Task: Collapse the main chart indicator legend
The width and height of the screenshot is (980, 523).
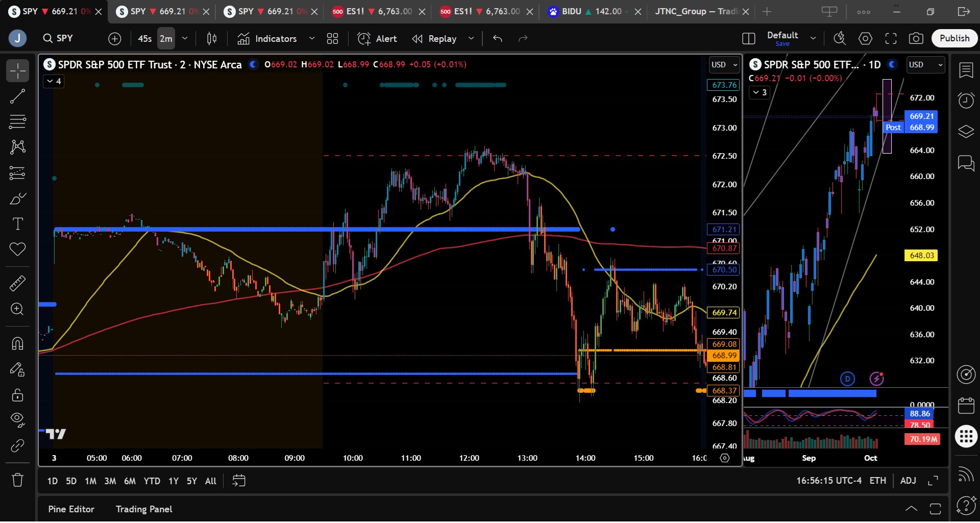Action: pyautogui.click(x=54, y=81)
